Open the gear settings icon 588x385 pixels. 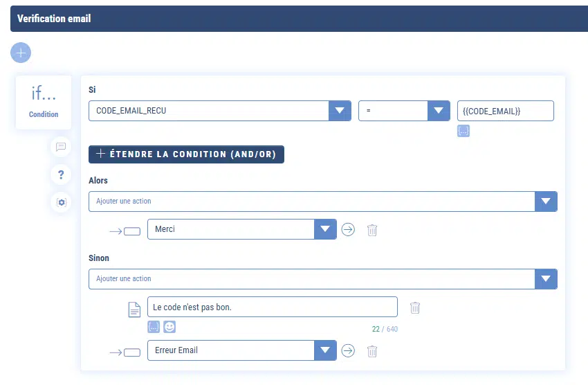61,202
